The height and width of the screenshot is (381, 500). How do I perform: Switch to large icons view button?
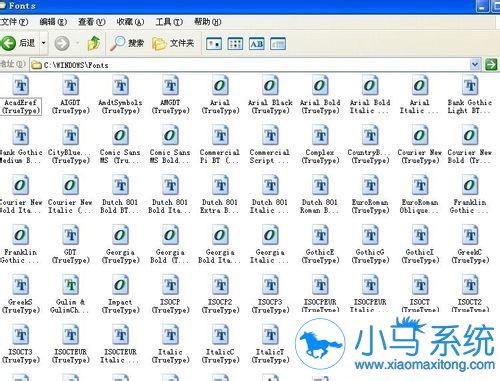pos(214,44)
